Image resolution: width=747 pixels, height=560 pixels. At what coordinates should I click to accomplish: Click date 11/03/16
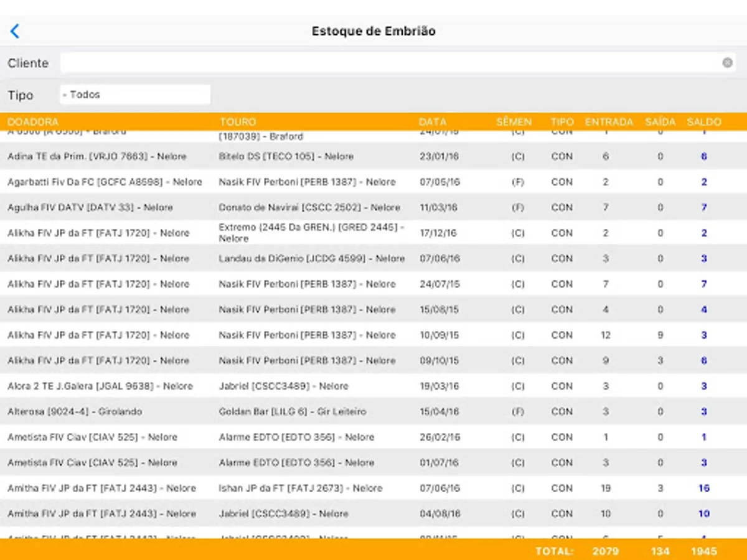pos(439,207)
